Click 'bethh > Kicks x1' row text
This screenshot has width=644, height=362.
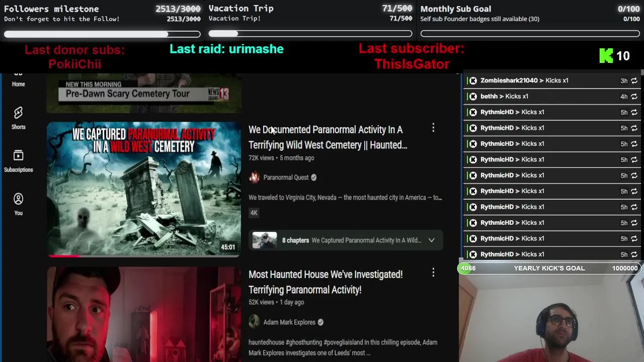(504, 97)
